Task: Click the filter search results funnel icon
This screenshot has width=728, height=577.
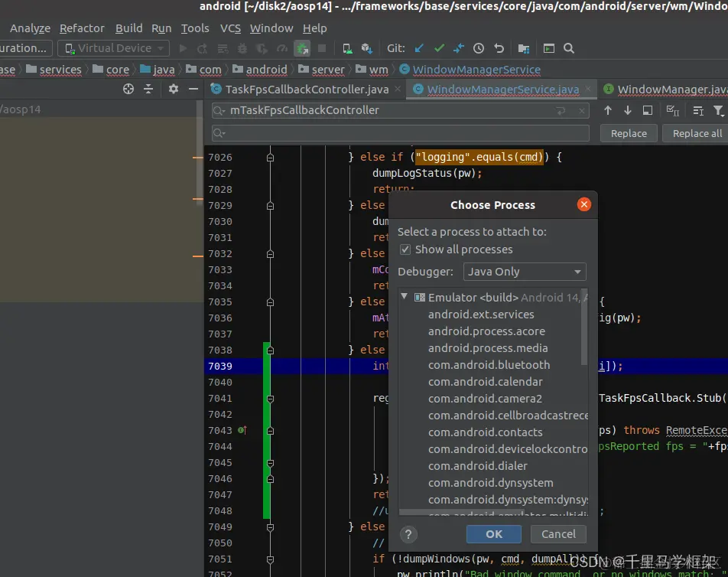Action: [x=718, y=110]
